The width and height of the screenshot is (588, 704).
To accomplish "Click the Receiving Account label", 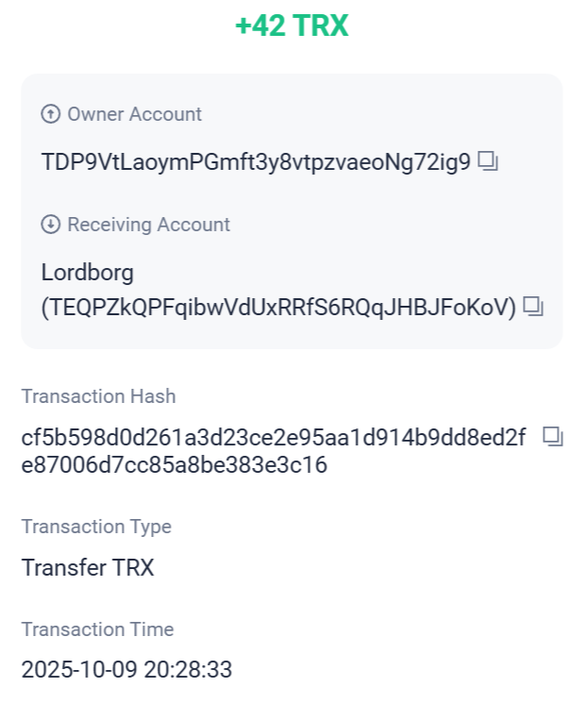I will 149,225.
